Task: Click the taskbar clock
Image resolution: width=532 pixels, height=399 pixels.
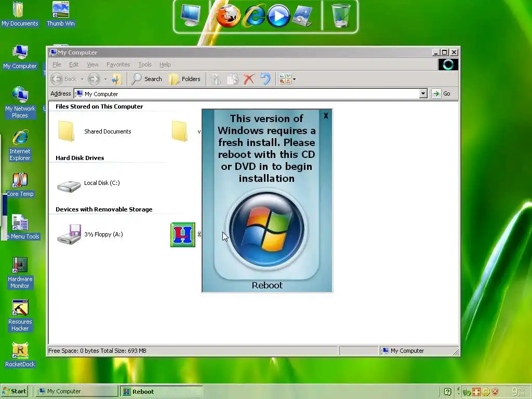Action: point(519,392)
